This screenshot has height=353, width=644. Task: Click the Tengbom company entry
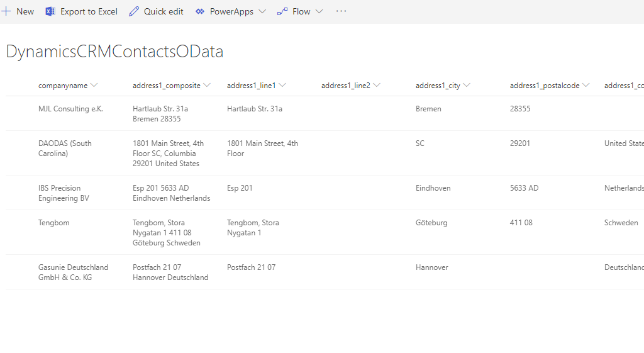[54, 223]
